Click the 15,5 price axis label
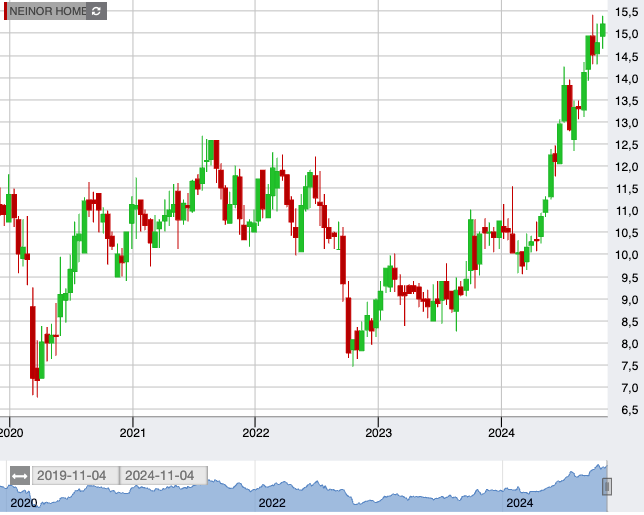This screenshot has height=515, width=644. pos(627,12)
